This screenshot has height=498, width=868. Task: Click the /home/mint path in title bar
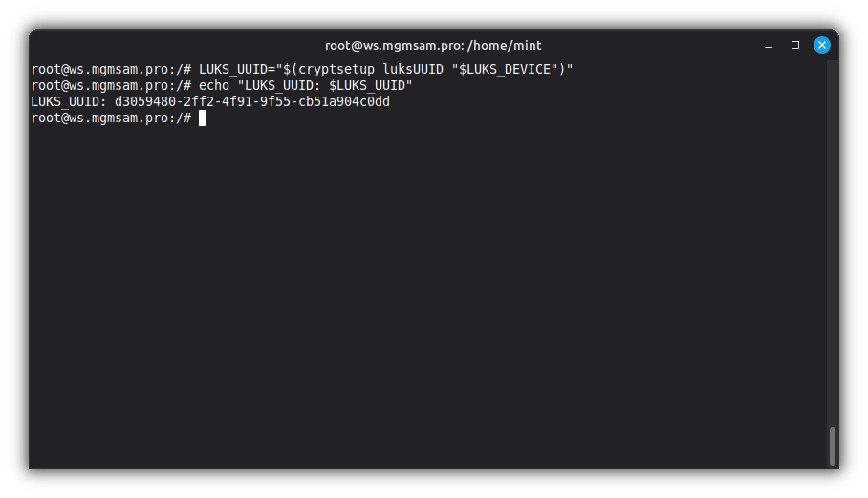[x=506, y=45]
